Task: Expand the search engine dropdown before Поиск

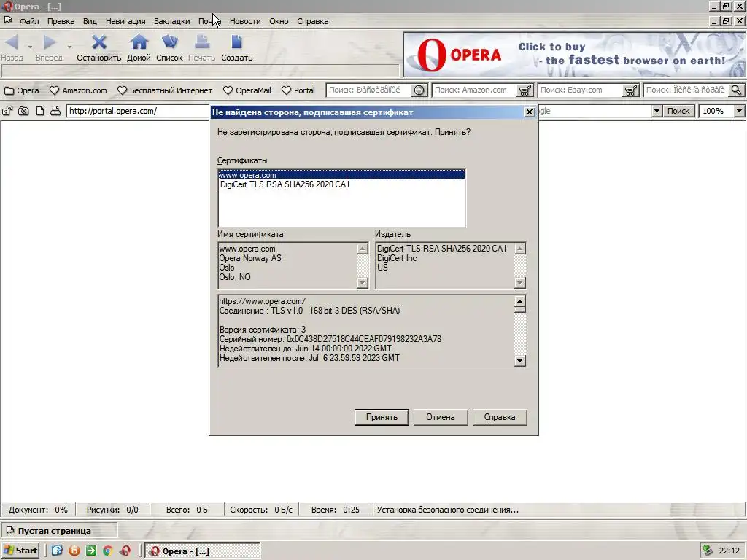Action: 657,111
